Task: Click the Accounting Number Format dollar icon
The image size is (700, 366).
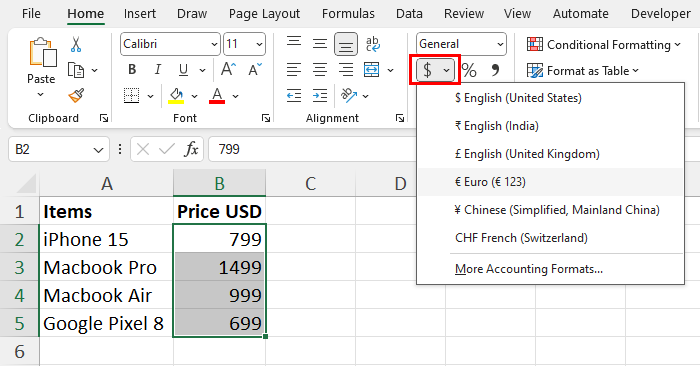Action: click(x=427, y=70)
